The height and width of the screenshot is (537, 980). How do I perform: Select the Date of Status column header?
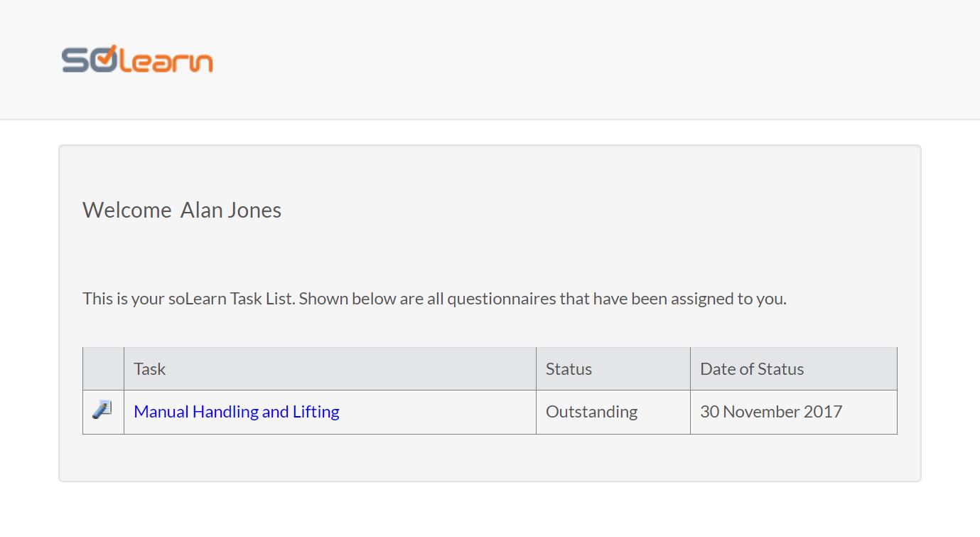point(752,369)
